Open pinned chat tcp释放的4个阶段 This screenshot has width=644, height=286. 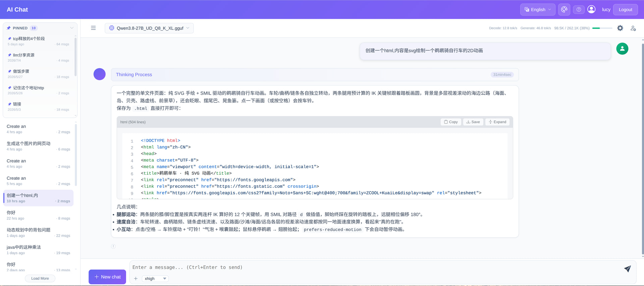coord(39,41)
